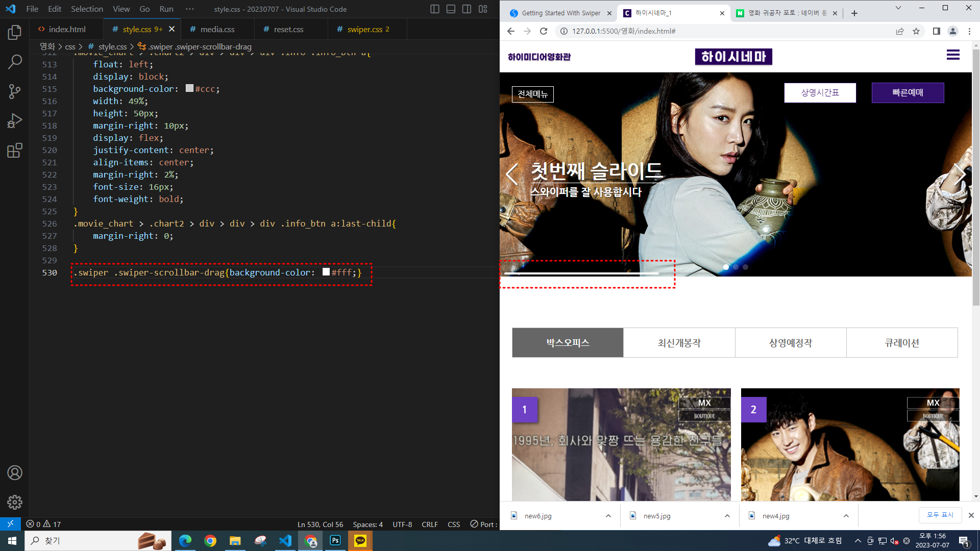Open Run and Debug view
This screenshot has width=980, height=551.
click(x=15, y=121)
